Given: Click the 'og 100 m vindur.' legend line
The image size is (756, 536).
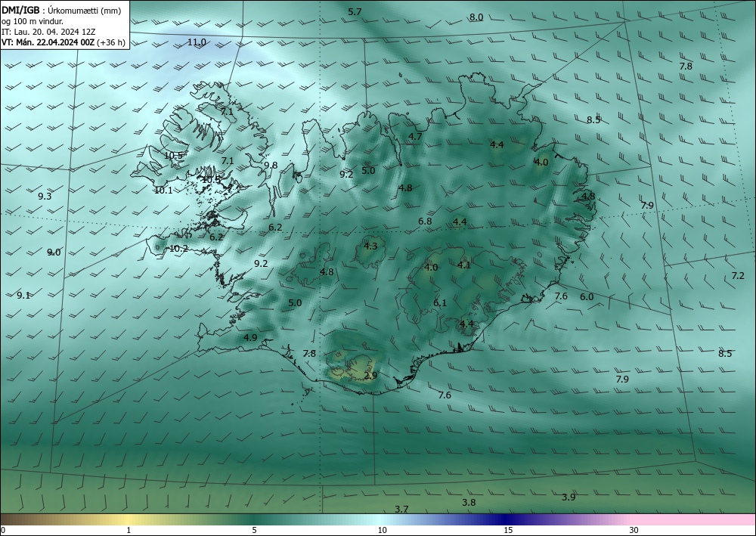Looking at the screenshot, I should [33, 21].
